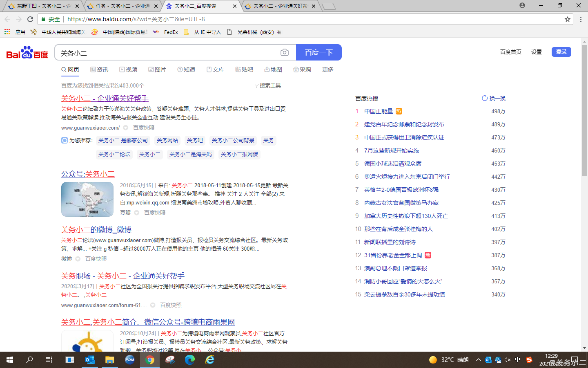Viewport: 588px width, 368px height.
Task: Open Chrome three-dot menu
Action: tap(581, 19)
